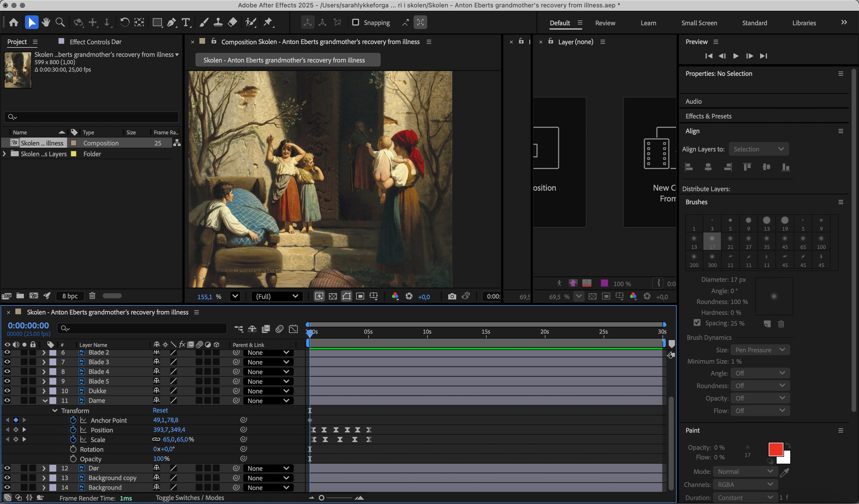Image resolution: width=859 pixels, height=504 pixels.
Task: Jump to the first frame in Preview
Action: (708, 56)
